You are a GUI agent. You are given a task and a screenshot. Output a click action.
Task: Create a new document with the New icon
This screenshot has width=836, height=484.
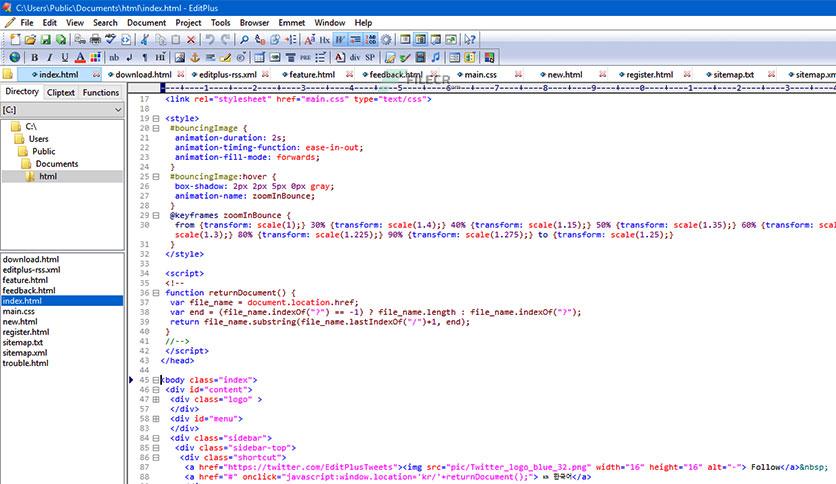tap(15, 39)
